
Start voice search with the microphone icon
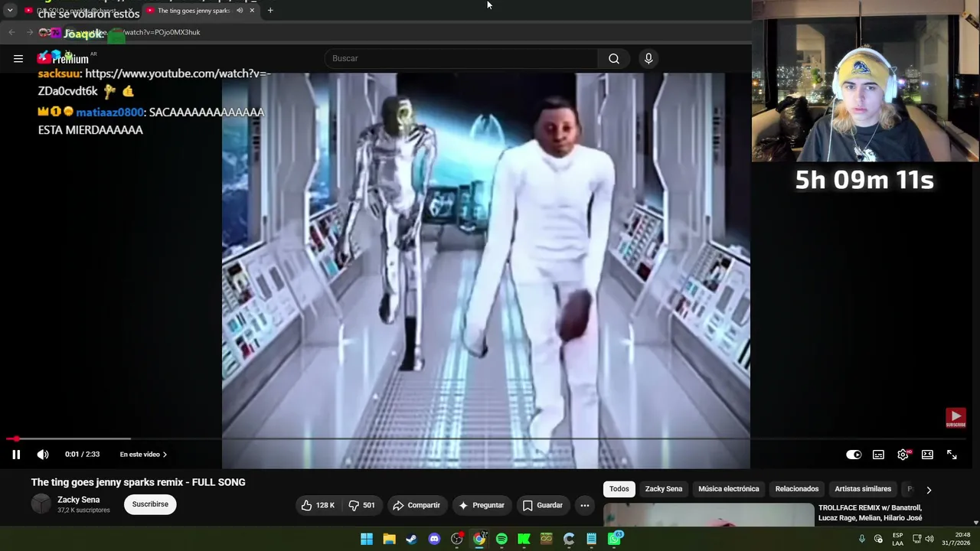(x=648, y=58)
